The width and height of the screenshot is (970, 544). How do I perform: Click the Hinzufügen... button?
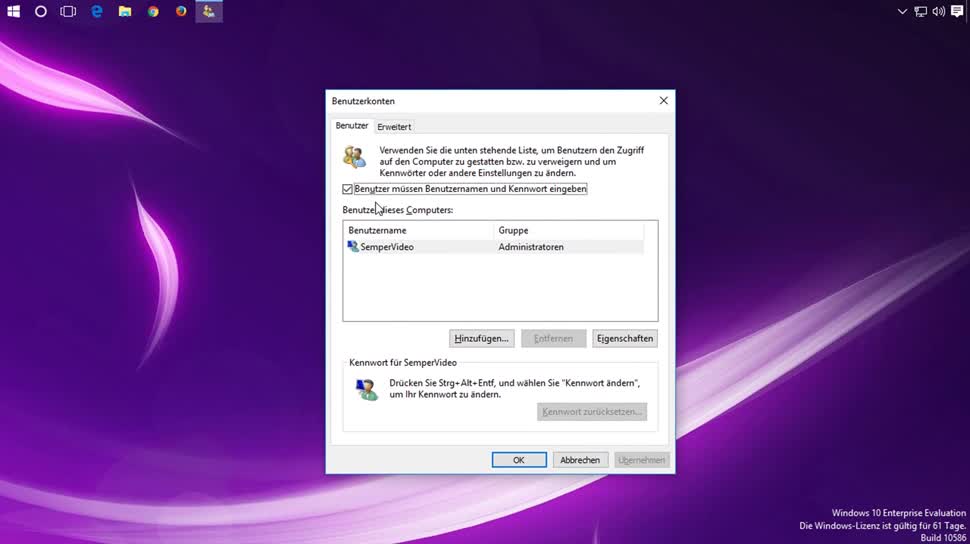point(481,339)
